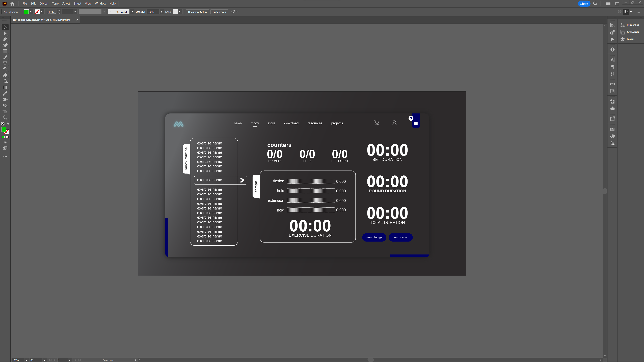Open the Asset Export panel icon
This screenshot has width=644, height=362.
[x=612, y=119]
